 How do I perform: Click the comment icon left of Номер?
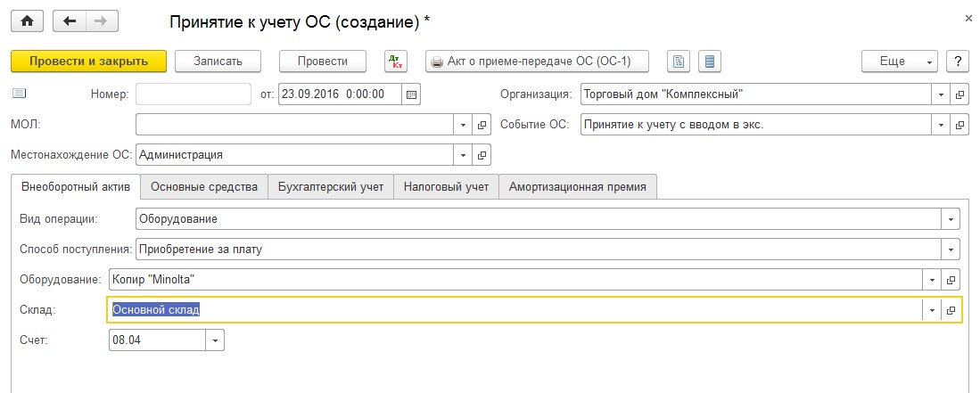point(20,93)
